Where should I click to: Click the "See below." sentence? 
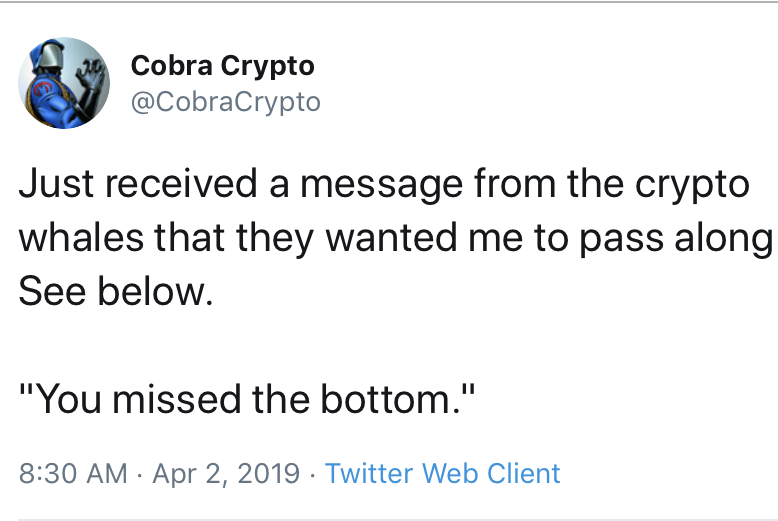coord(116,291)
